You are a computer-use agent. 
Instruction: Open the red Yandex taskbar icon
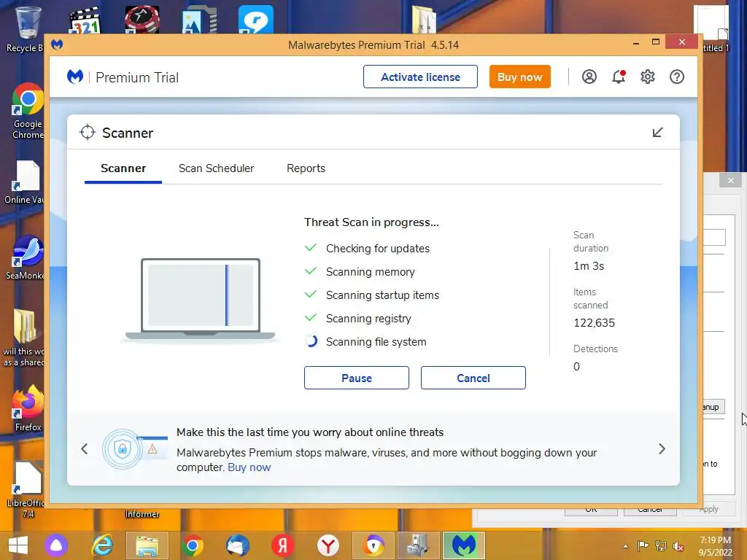[282, 545]
